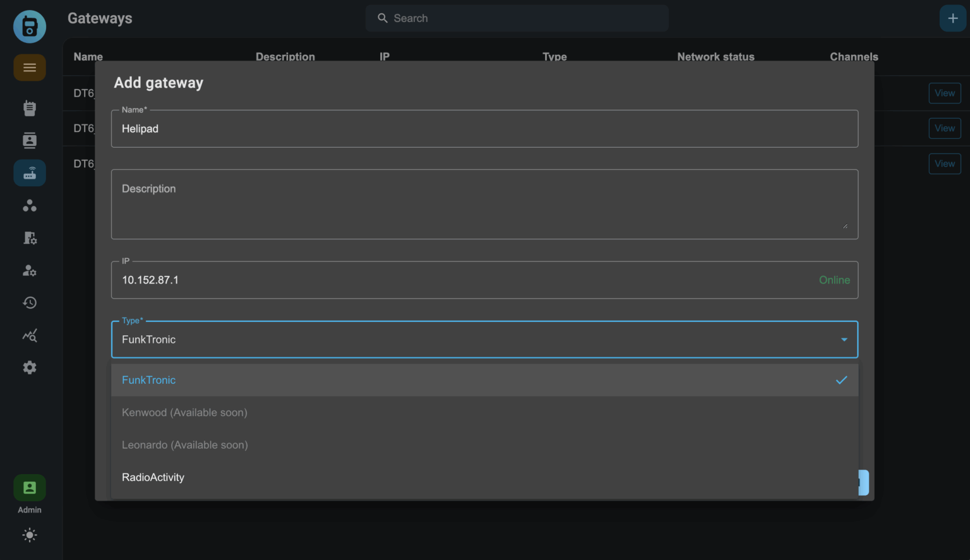Open the groups three-dots sidebar icon
The height and width of the screenshot is (560, 970).
[x=30, y=206]
